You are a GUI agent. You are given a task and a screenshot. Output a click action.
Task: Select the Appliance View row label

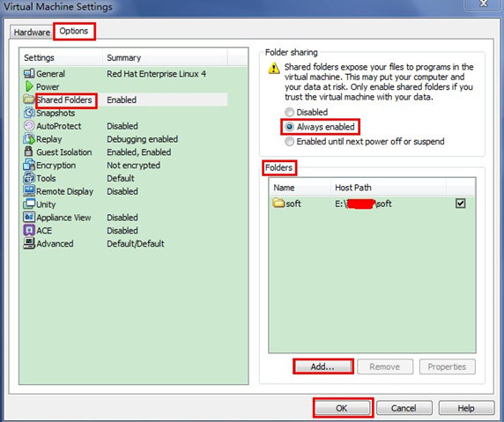(63, 218)
